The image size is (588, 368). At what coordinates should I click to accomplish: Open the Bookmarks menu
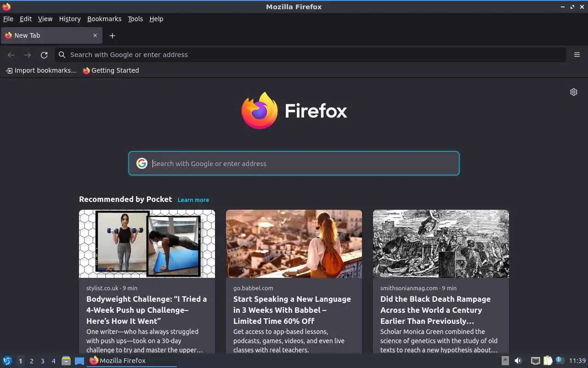pyautogui.click(x=104, y=19)
